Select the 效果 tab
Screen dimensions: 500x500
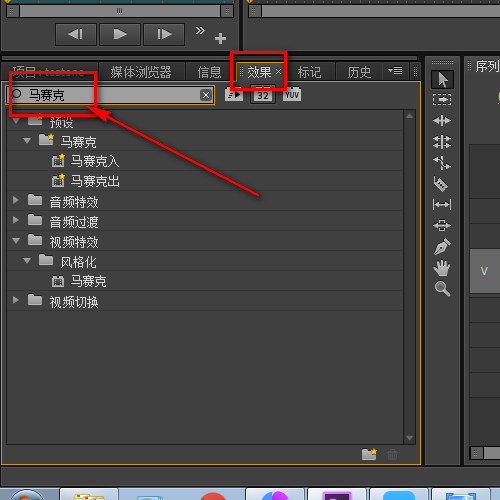pos(259,72)
